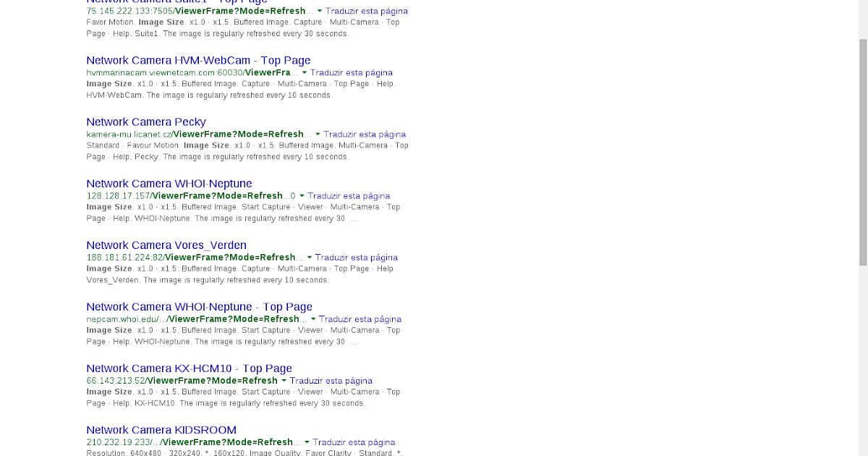Click the green URL 210.232.19.233 ViewerFrame
868x456 pixels.
[x=193, y=442]
